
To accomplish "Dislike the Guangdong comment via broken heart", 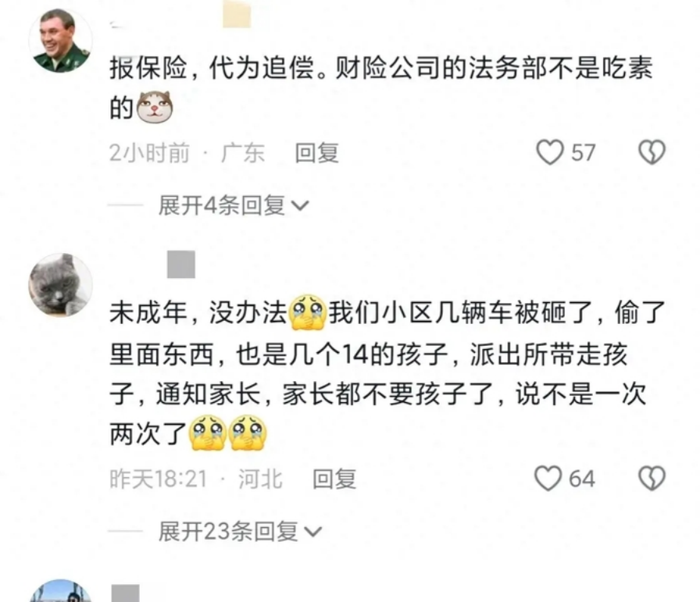I will point(652,152).
